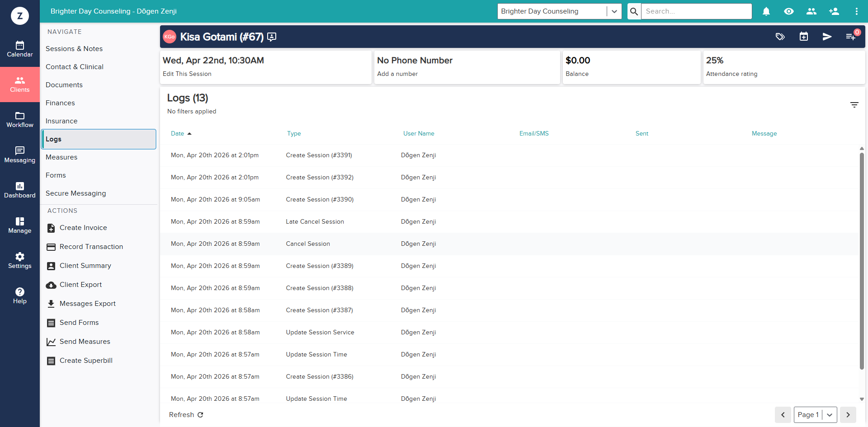Open Insurance navigation item
Screen dimensions: 868x427
point(99,121)
